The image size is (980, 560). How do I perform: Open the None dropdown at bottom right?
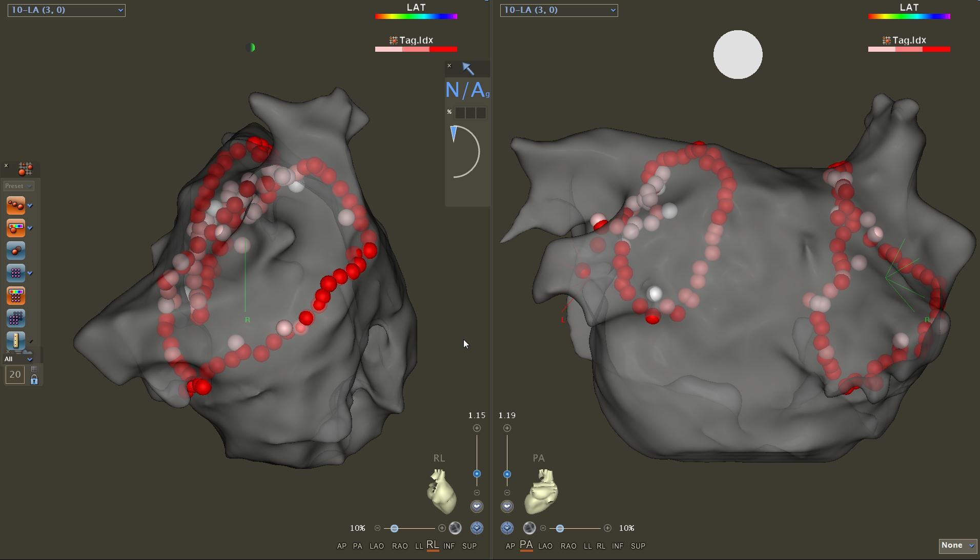coord(957,546)
